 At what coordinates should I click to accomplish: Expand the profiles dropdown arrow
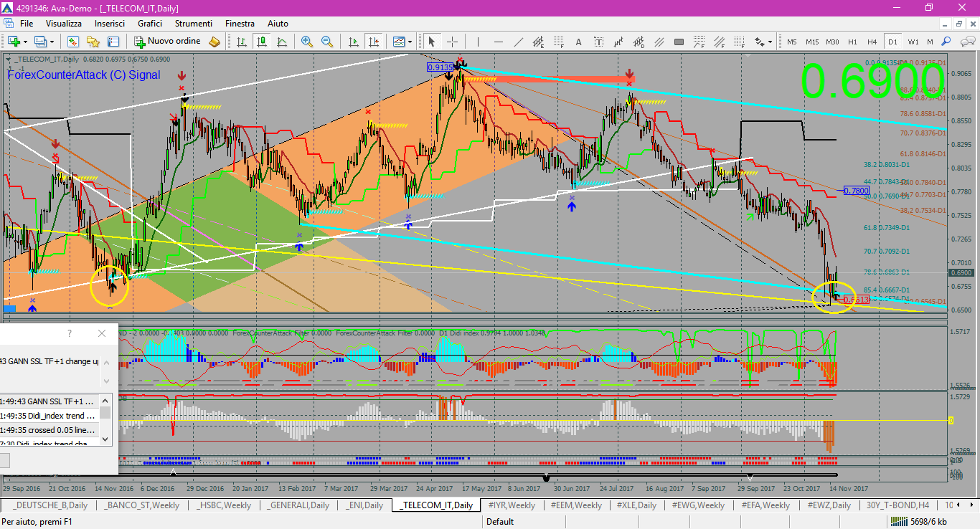tap(52, 42)
